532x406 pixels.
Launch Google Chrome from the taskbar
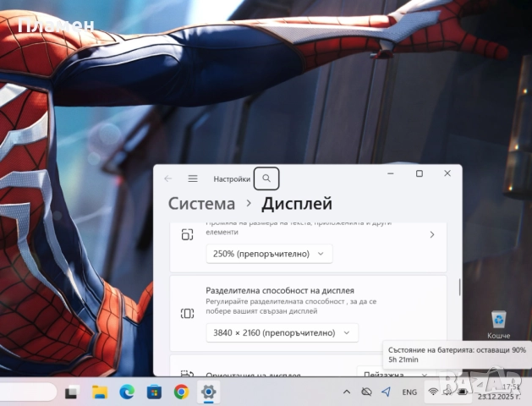(181, 392)
